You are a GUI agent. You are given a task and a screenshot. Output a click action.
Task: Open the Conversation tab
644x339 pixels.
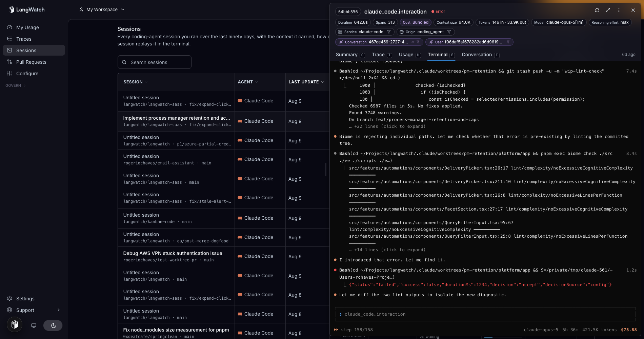(480, 55)
